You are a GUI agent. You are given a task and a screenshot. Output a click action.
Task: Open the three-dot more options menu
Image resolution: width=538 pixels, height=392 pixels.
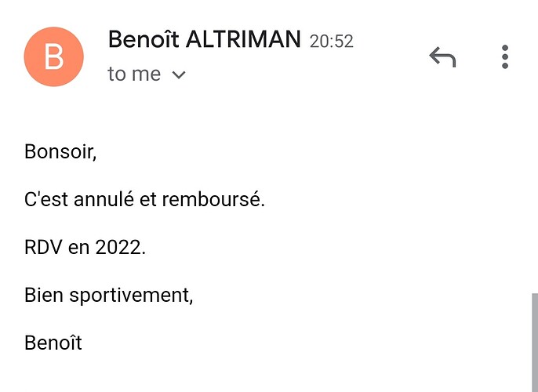505,56
